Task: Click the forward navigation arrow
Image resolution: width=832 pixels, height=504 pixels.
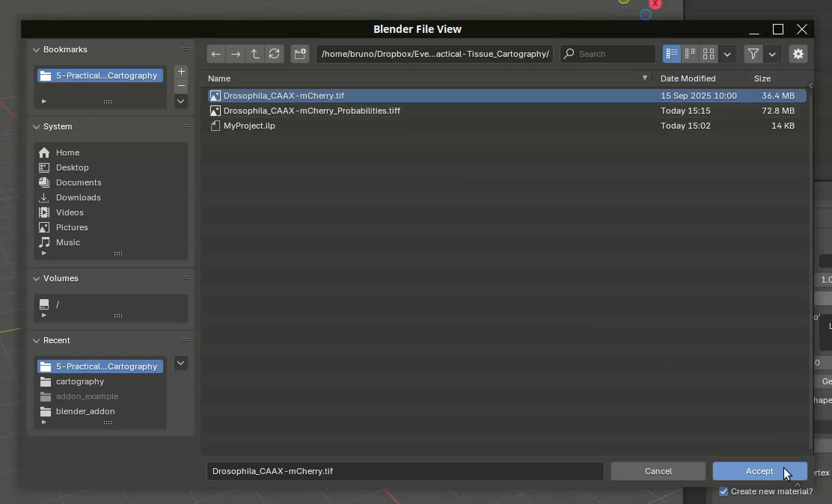Action: [x=236, y=54]
